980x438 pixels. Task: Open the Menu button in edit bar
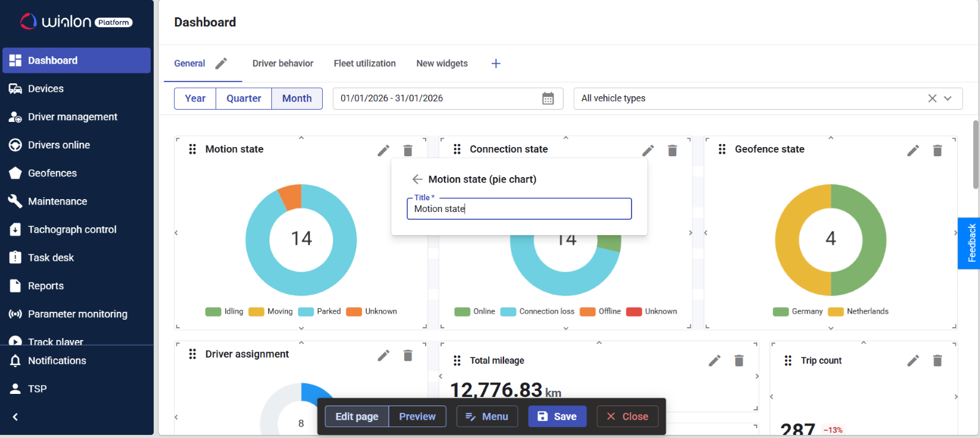487,417
